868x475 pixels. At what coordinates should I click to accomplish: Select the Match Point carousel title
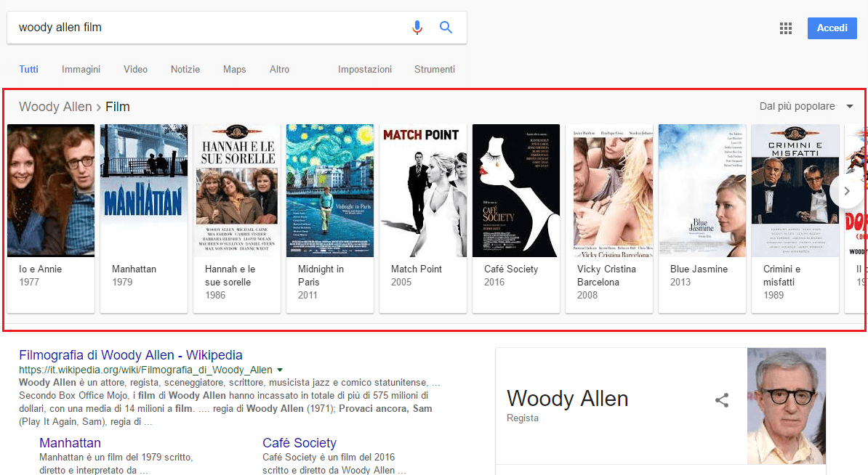point(417,269)
